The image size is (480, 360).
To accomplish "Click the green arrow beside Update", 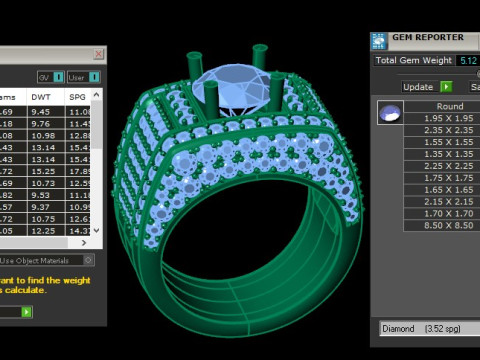I will pos(446,87).
